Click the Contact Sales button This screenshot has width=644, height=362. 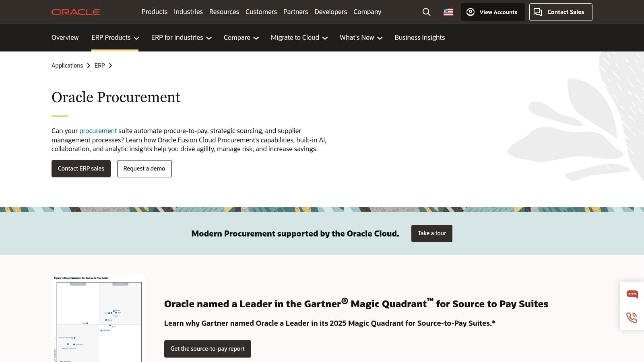click(x=560, y=12)
